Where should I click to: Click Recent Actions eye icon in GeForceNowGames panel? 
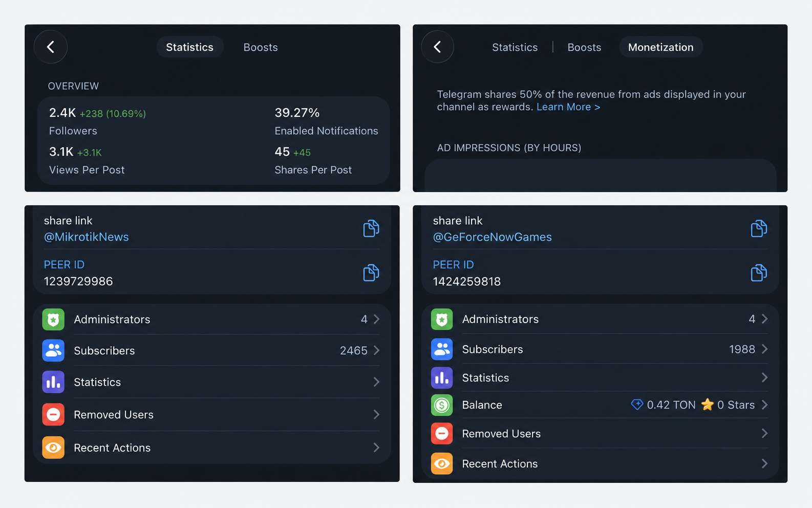442,464
